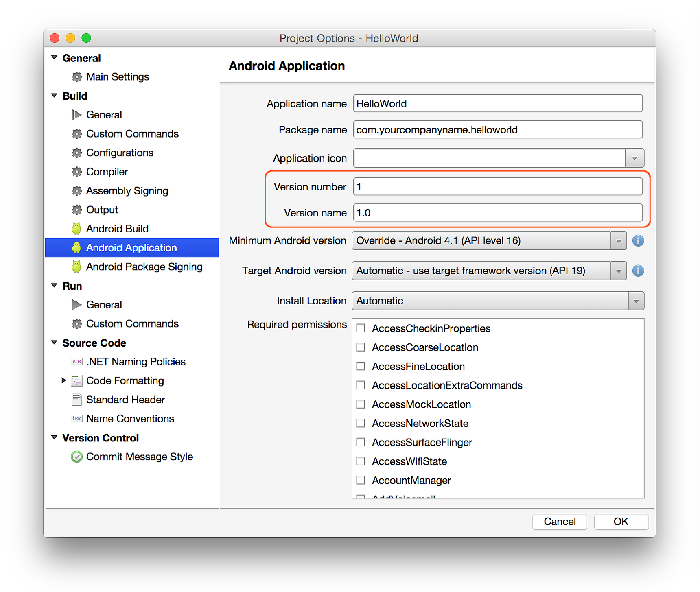Click the Android robot icon for Android Build

(77, 229)
